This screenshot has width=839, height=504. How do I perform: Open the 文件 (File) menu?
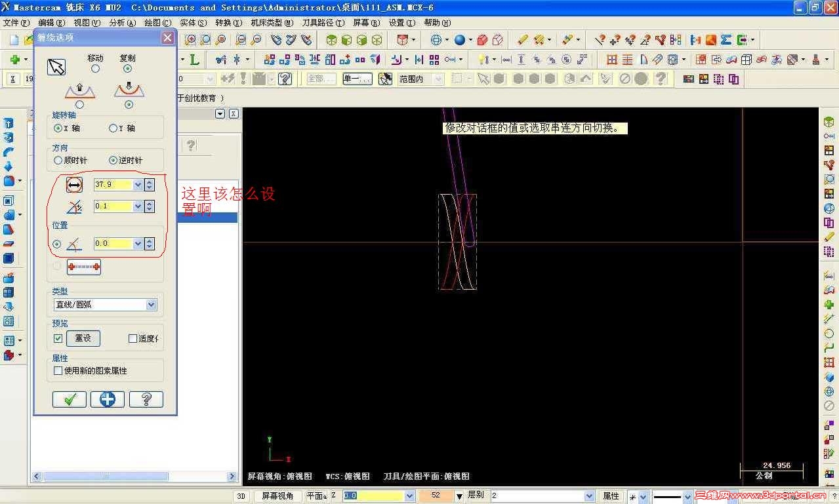[16, 22]
